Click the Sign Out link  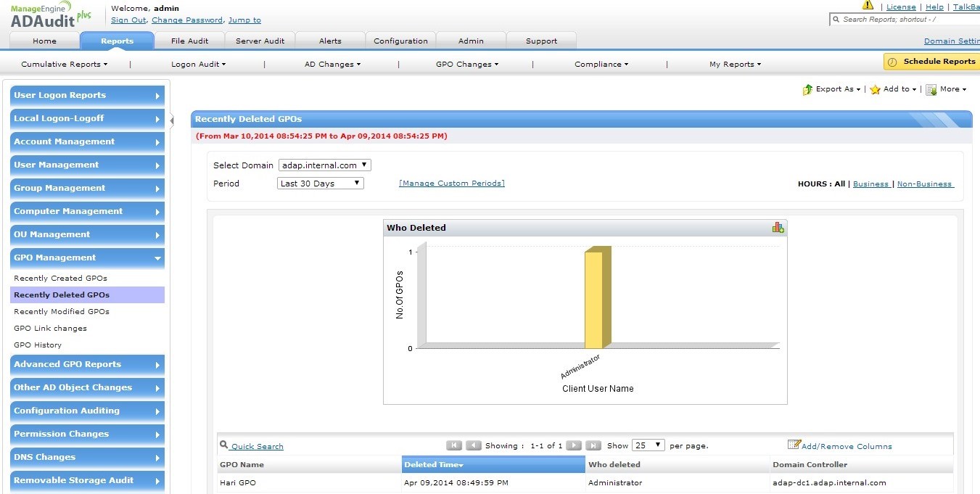(128, 20)
